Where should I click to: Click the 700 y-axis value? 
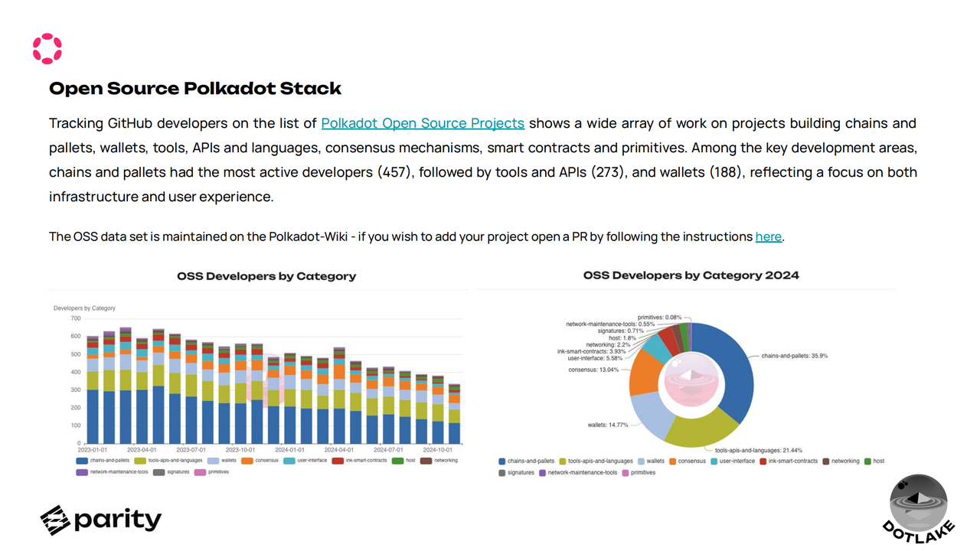(76, 318)
